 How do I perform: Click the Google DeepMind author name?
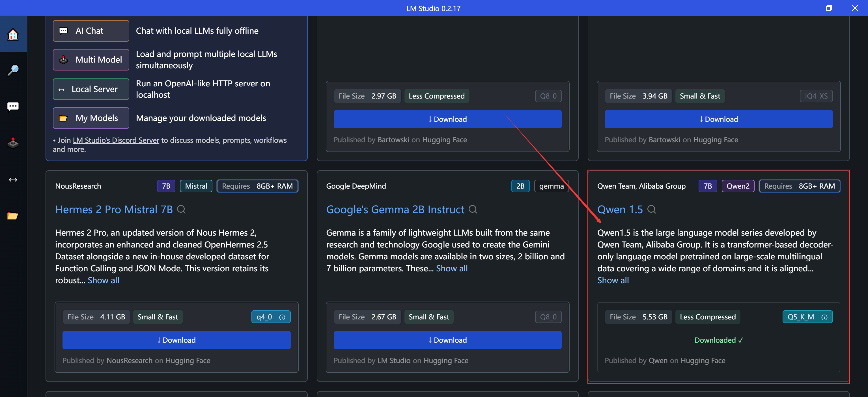[x=356, y=186]
